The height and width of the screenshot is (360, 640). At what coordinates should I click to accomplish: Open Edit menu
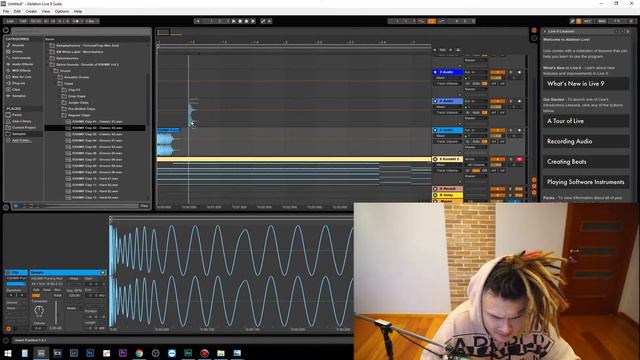17,11
